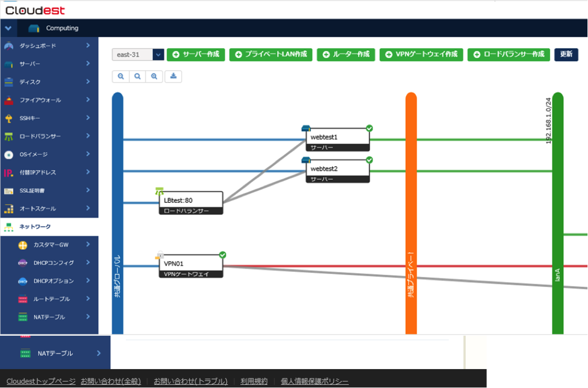588x388 pixels.
Task: Click the download diagram icon
Action: tap(173, 77)
